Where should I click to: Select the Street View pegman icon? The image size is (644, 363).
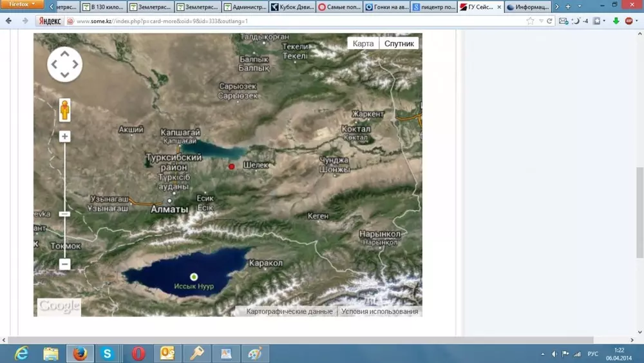tap(64, 110)
